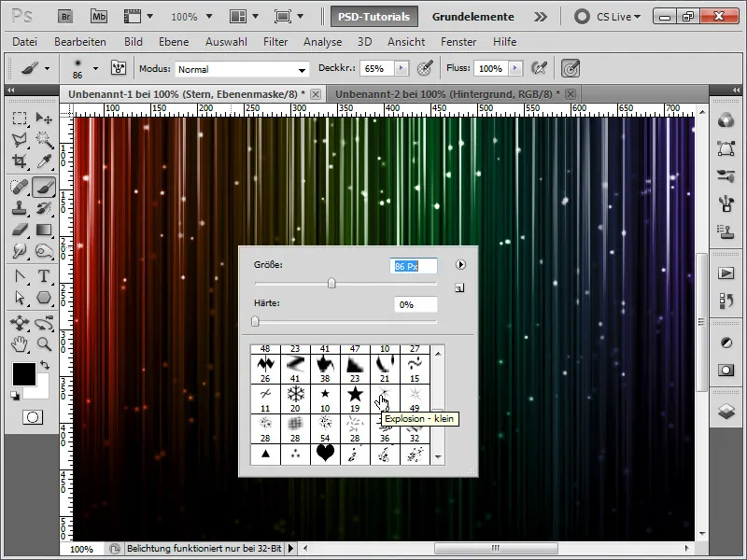Screen dimensions: 747x560
Task: Select the Path Selection tool
Action: coord(20,298)
